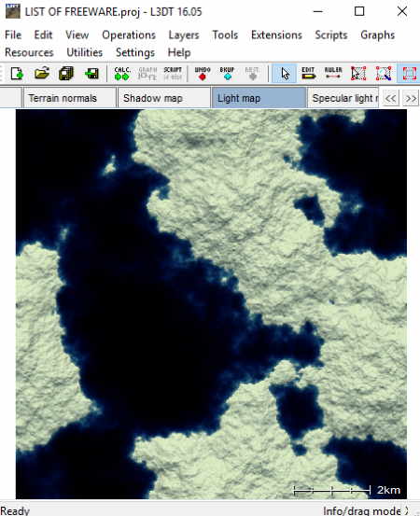Click the UNDO red diamond icon

(x=203, y=73)
